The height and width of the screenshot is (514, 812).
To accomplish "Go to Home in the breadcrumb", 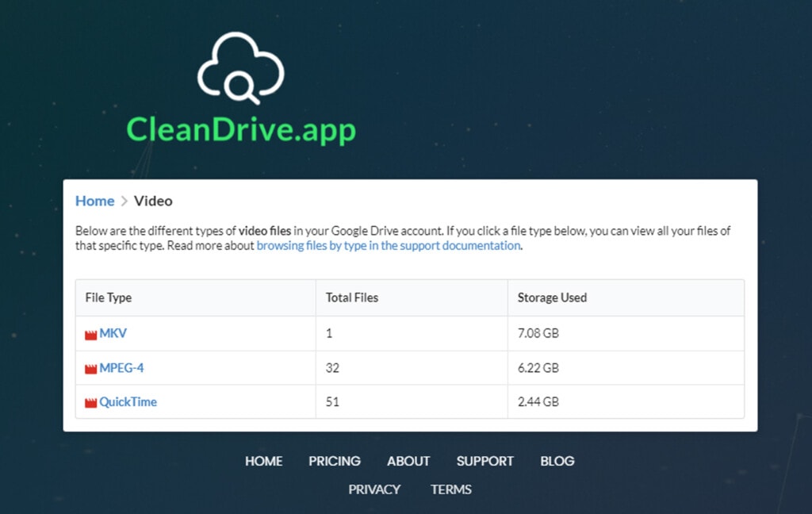I will click(x=95, y=201).
